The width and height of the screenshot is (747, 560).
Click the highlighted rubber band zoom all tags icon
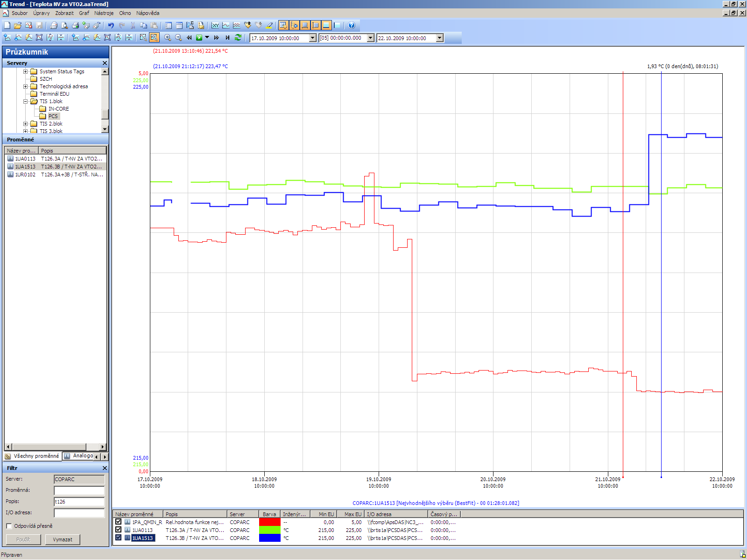click(x=154, y=37)
